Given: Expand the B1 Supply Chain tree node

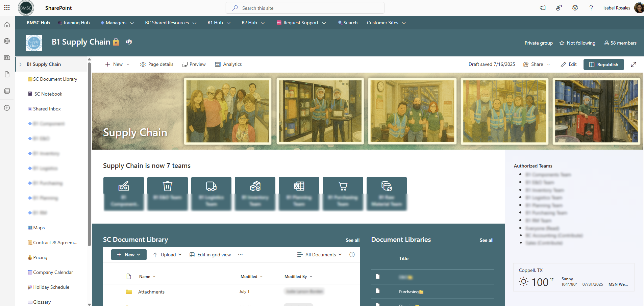Looking at the screenshot, I should (20, 65).
